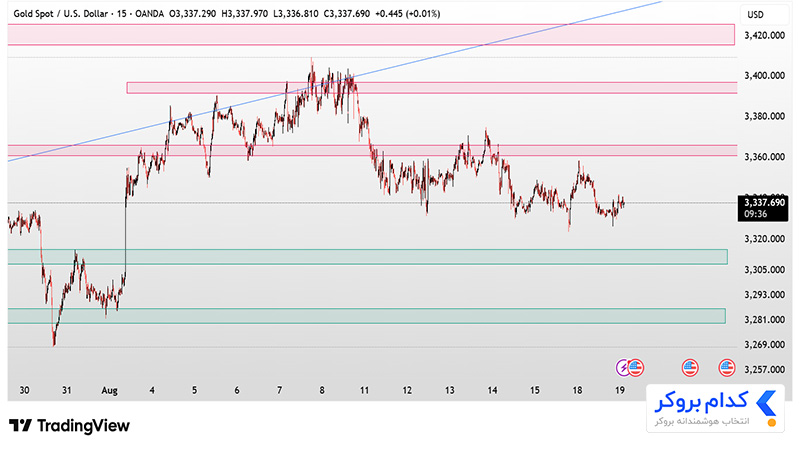Click the 3,257.000 price axis label
The height and width of the screenshot is (450, 800).
point(764,369)
